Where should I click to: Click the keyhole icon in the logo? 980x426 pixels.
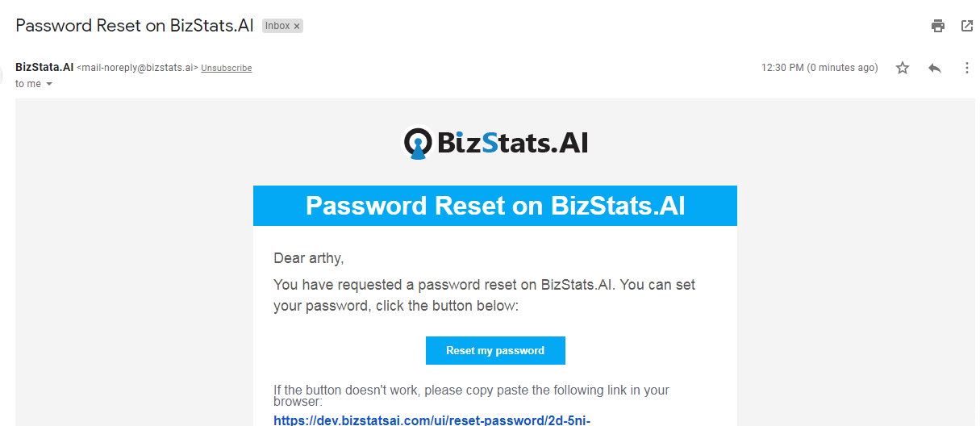coord(418,144)
